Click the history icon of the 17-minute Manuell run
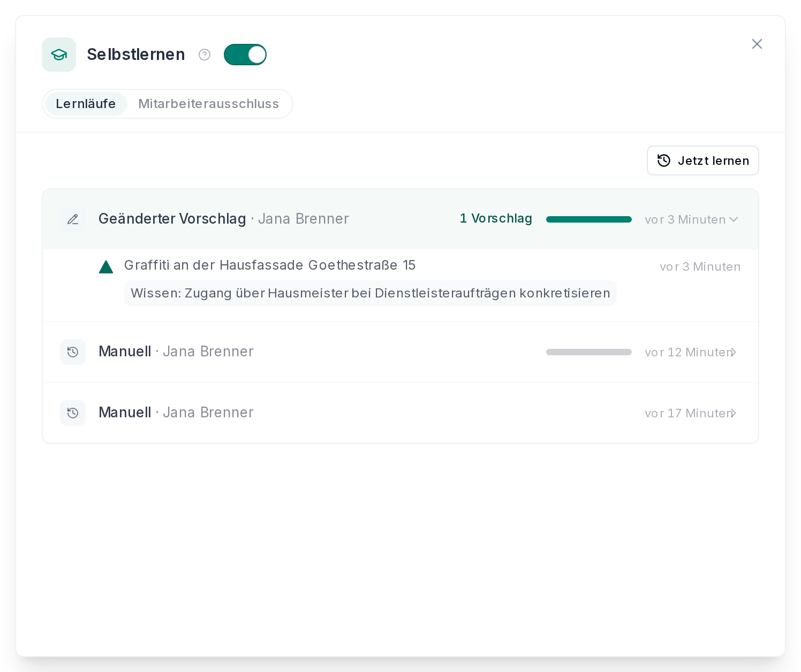This screenshot has width=801, height=672. [x=73, y=413]
